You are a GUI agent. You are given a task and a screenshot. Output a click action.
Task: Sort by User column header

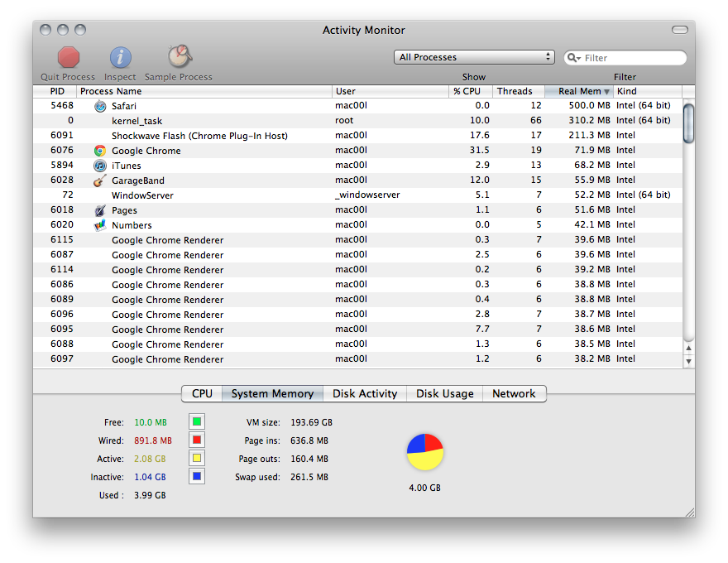(390, 91)
